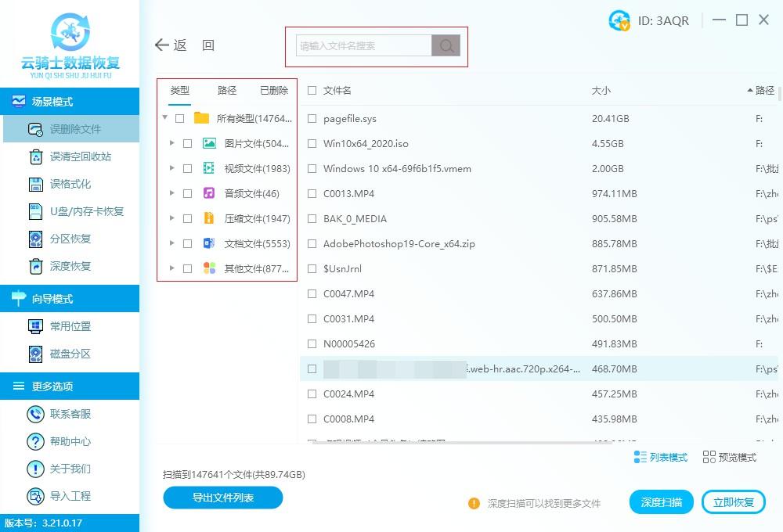Open 关于我们 exclamation icon
This screenshot has height=532, width=783.
coord(35,469)
